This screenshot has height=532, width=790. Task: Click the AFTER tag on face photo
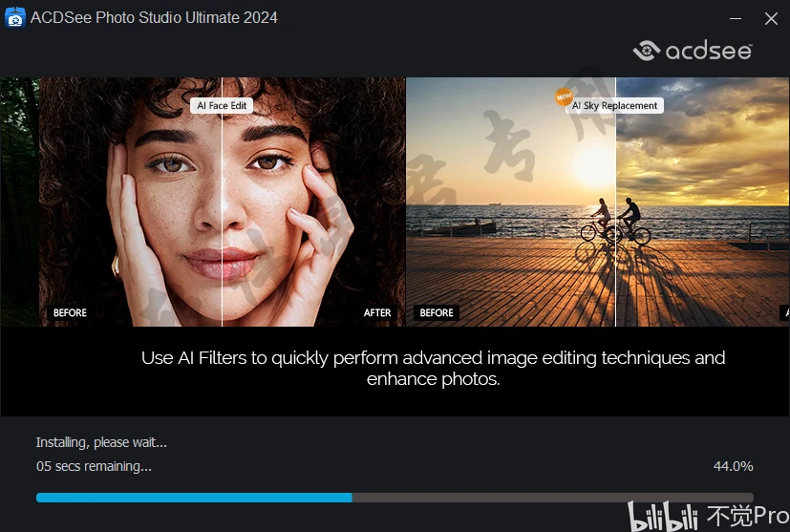coord(377,312)
